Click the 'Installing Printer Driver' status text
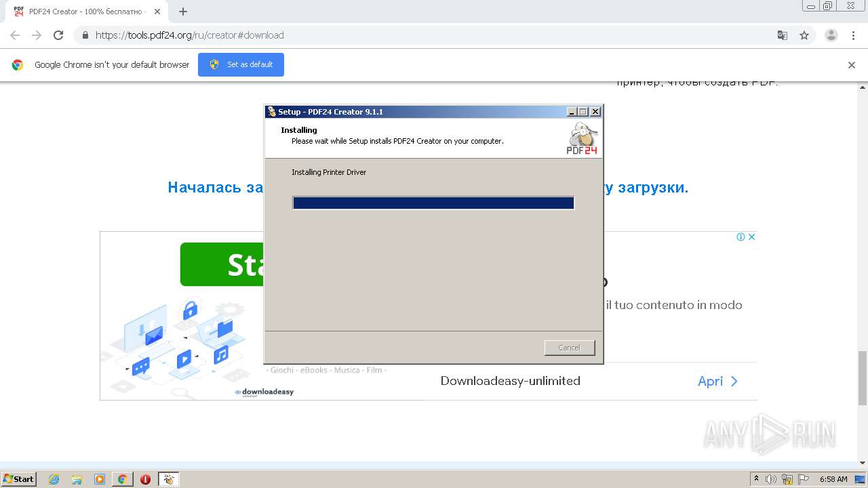 pyautogui.click(x=329, y=172)
